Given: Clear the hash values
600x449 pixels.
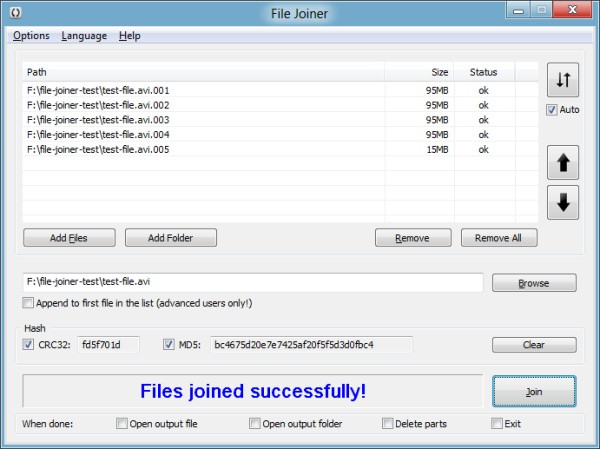Looking at the screenshot, I should [x=534, y=345].
